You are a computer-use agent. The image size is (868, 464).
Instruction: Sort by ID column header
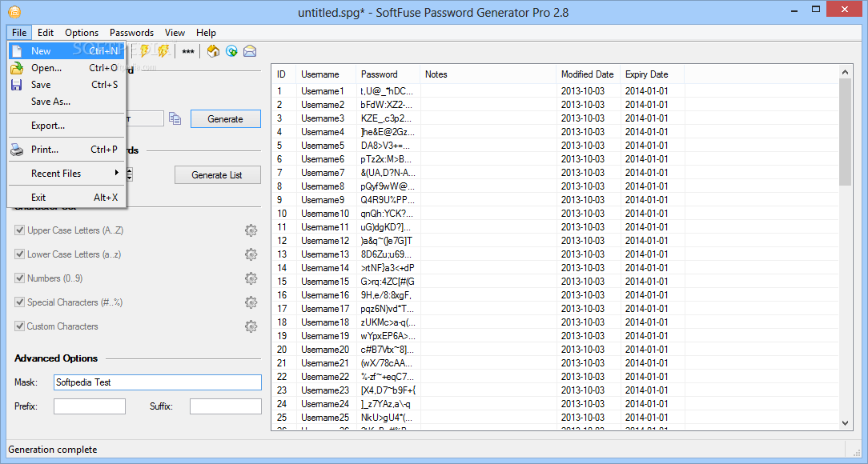(284, 74)
